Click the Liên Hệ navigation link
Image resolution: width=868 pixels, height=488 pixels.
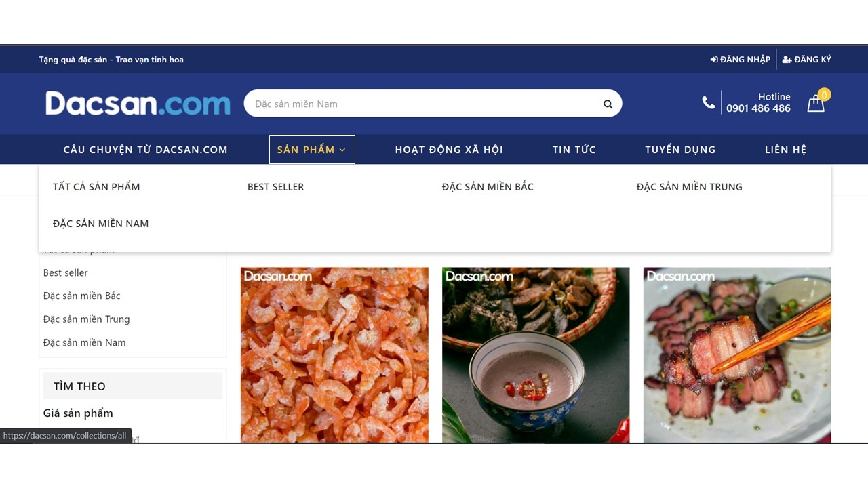[785, 149]
